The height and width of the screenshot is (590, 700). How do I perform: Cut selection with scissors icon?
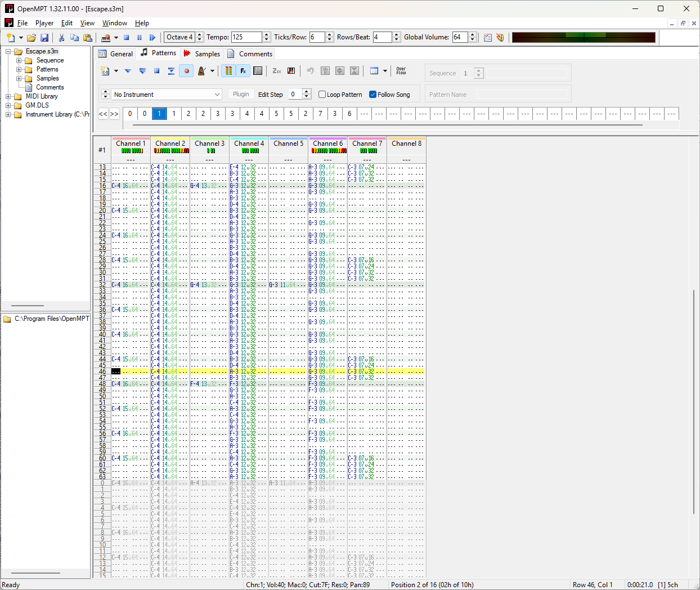tap(61, 38)
